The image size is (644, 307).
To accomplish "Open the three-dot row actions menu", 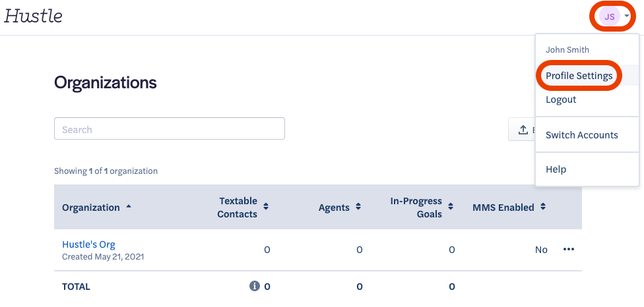I will pyautogui.click(x=568, y=249).
